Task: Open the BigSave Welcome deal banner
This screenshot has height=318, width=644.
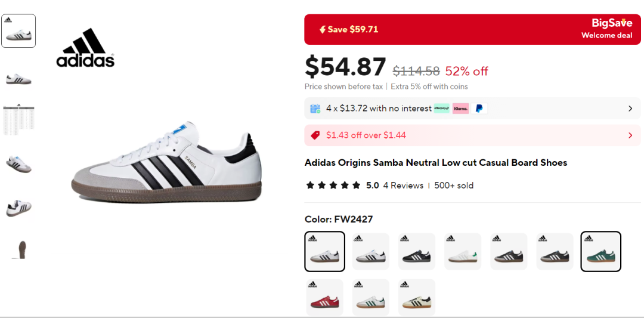Action: [x=472, y=30]
